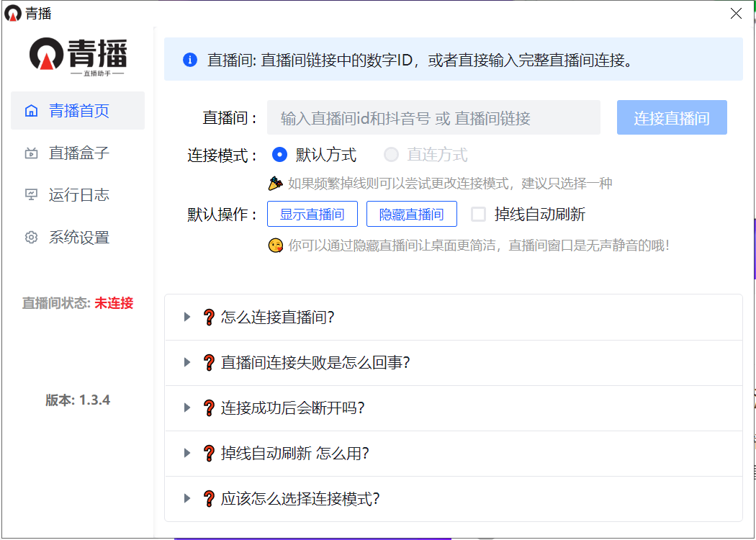Open the 系统设置 menu item
Screen dimensions: 756x540
[78, 238]
